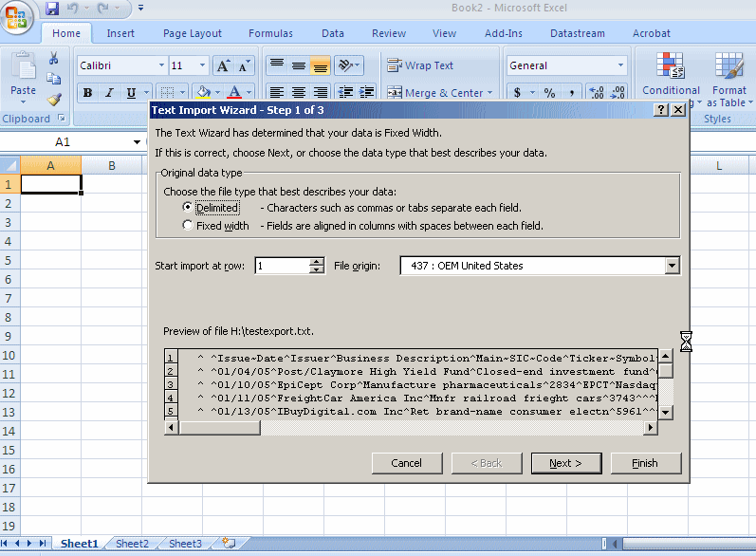Screen dimensions: 756x556
Task: Toggle Bold formatting
Action: (88, 93)
